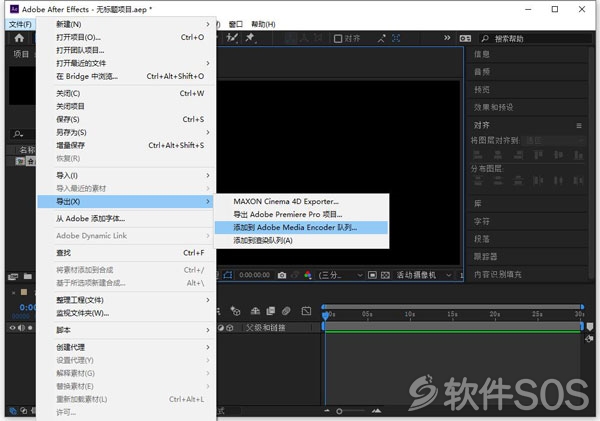Viewport: 600px width, 421px height.
Task: Expand the 打开最近的文件 submenu
Action: 126,63
